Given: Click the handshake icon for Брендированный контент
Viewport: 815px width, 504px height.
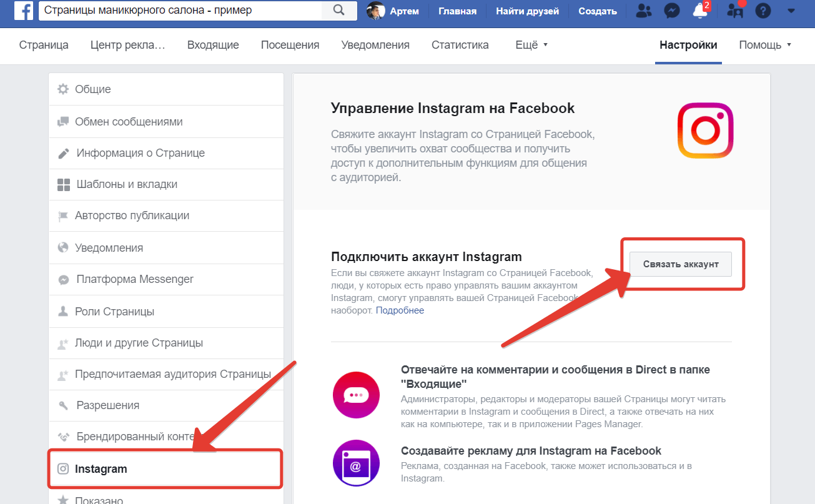Looking at the screenshot, I should [x=63, y=437].
